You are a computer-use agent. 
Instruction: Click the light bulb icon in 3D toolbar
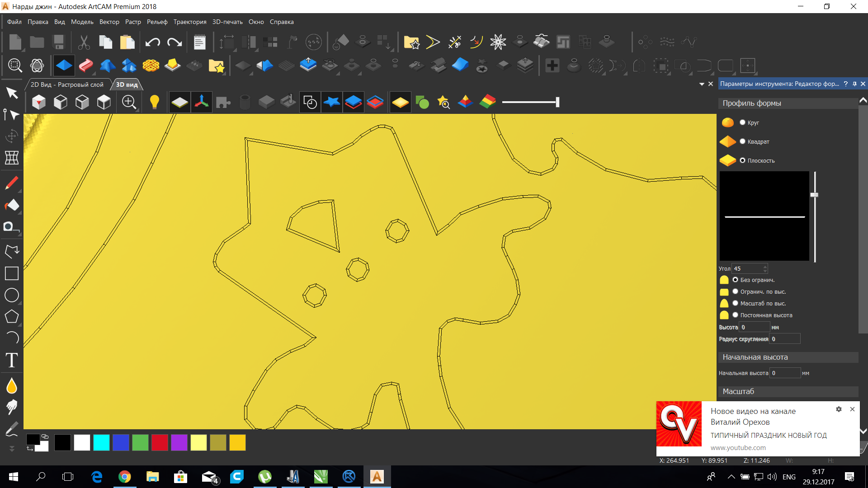154,102
